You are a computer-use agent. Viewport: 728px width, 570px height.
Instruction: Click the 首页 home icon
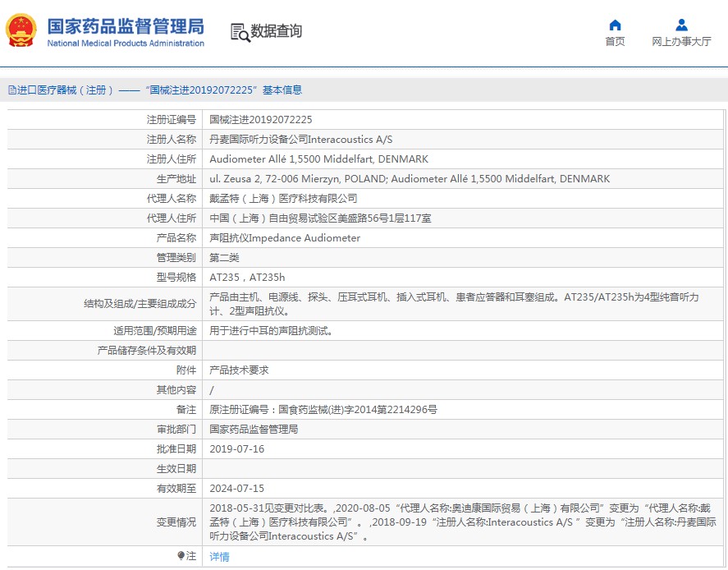point(615,25)
